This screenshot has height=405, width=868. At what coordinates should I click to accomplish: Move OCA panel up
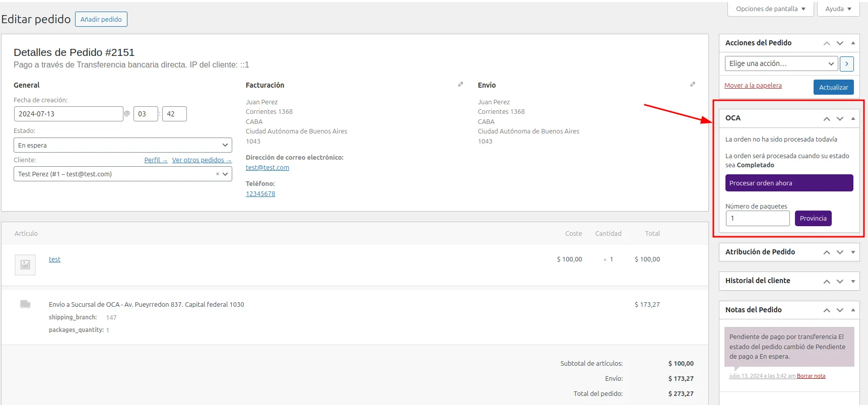[x=827, y=119]
